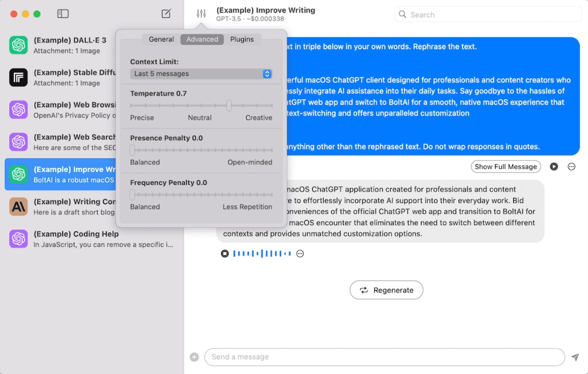Select the (Example) Improve Writing conversation
The image size is (588, 374).
click(x=61, y=175)
